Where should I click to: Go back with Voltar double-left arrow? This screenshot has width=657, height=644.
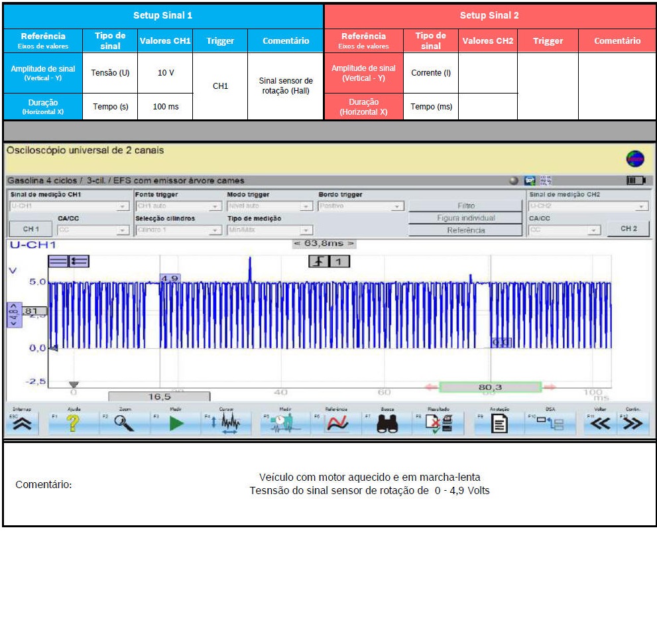(x=600, y=424)
